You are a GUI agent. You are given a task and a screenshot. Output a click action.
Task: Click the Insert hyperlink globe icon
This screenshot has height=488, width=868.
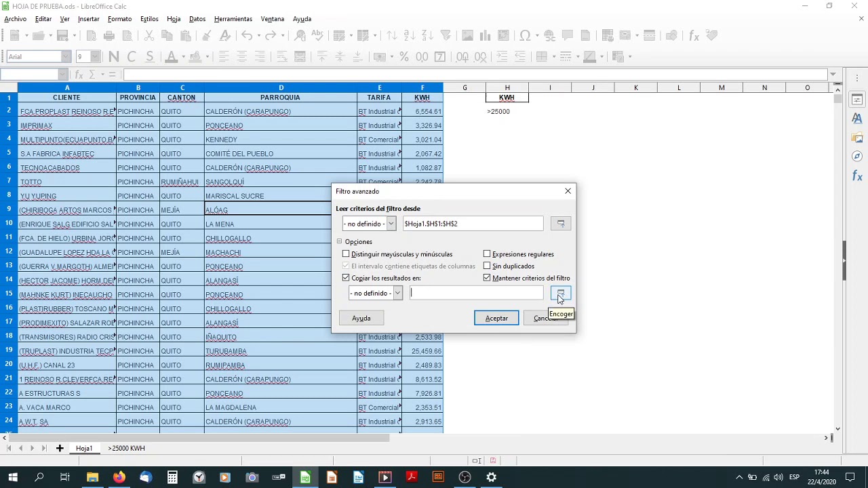click(549, 35)
